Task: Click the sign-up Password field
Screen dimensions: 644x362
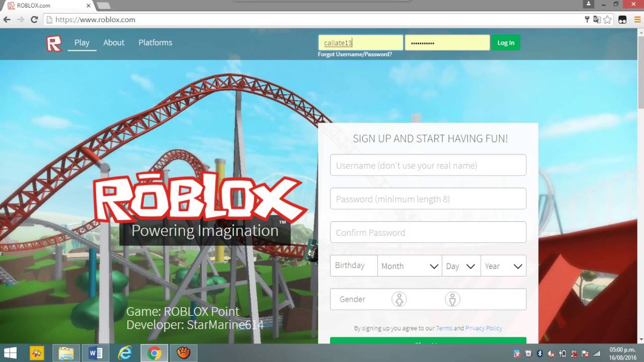Action: [428, 199]
